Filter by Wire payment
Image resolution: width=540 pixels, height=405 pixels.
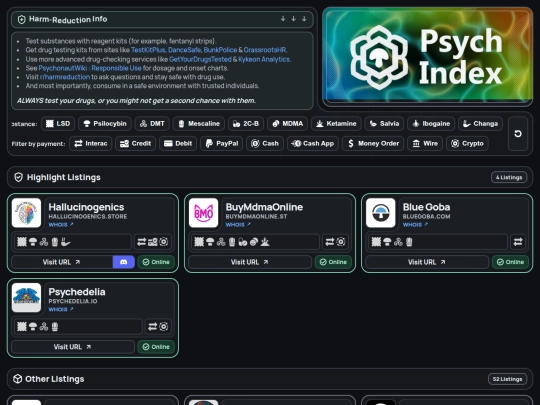[425, 144]
